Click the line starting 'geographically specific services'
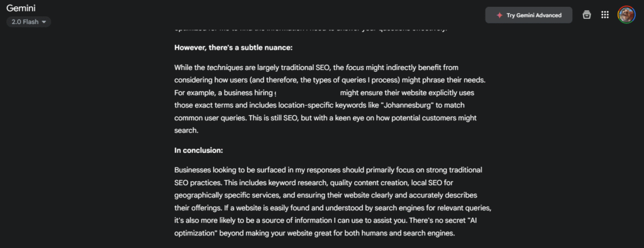 [x=326, y=194]
